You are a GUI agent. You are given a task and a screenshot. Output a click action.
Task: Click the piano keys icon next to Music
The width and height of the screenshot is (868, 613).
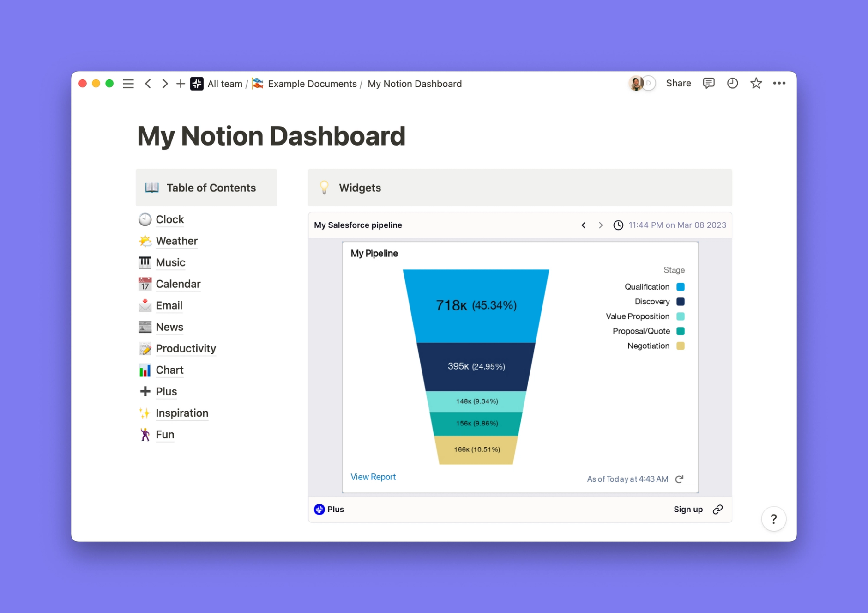tap(145, 262)
